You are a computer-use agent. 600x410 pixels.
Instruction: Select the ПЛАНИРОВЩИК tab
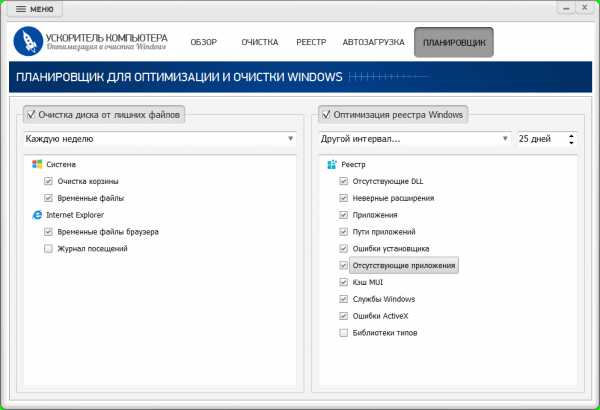tap(454, 42)
